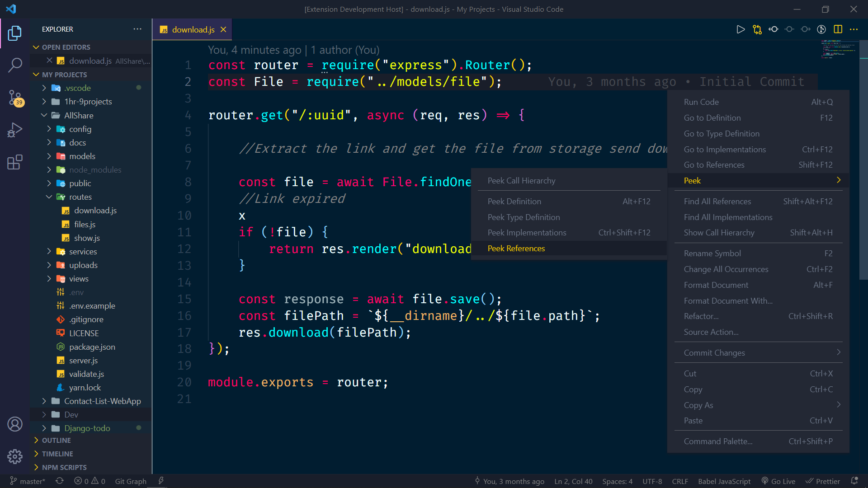
Task: Click the Split Editor icon
Action: pyautogui.click(x=838, y=29)
